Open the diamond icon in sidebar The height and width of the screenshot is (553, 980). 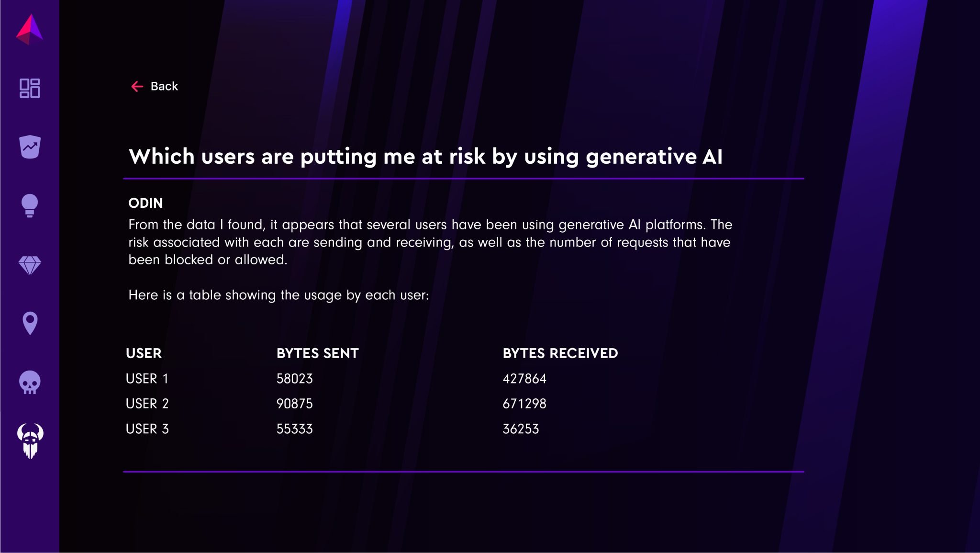[x=30, y=265]
